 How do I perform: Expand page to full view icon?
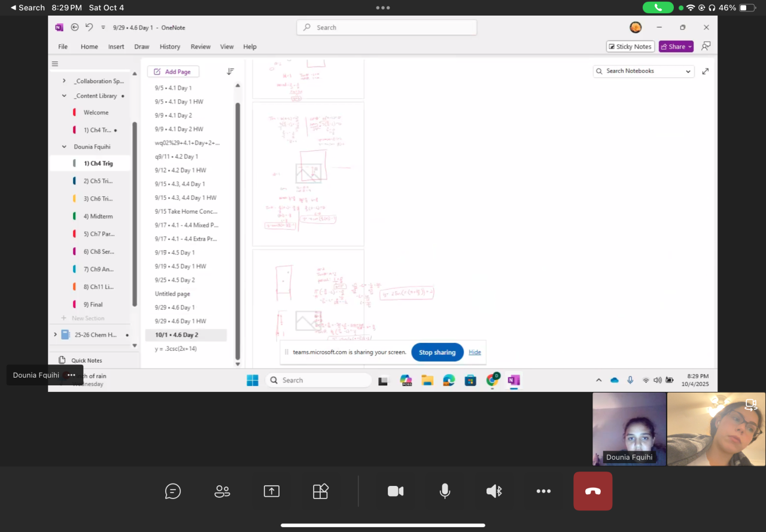705,71
